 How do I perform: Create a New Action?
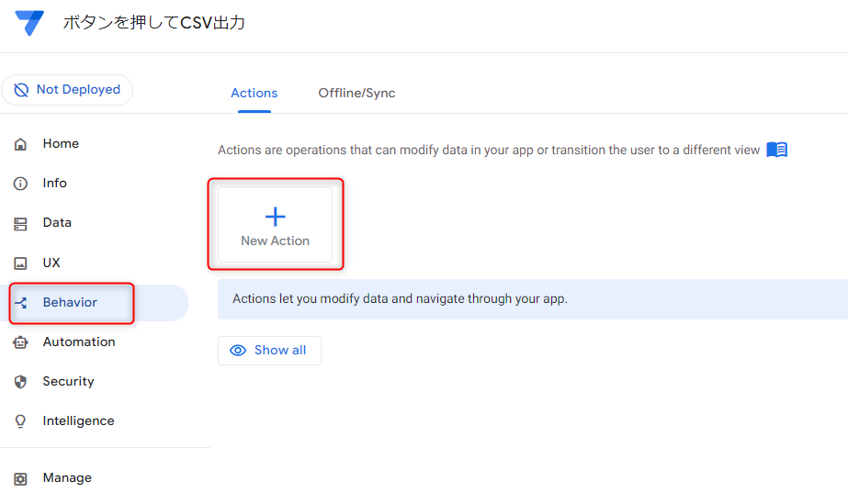(x=276, y=225)
